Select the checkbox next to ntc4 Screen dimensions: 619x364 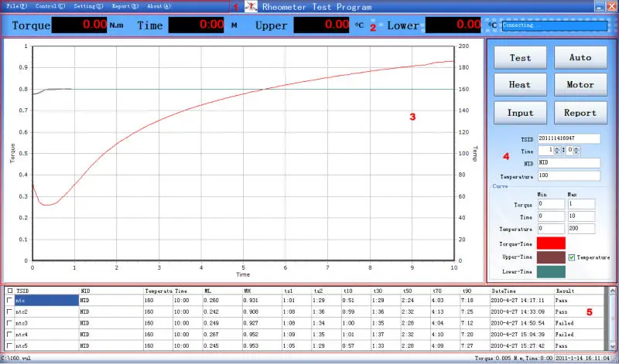pos(9,334)
